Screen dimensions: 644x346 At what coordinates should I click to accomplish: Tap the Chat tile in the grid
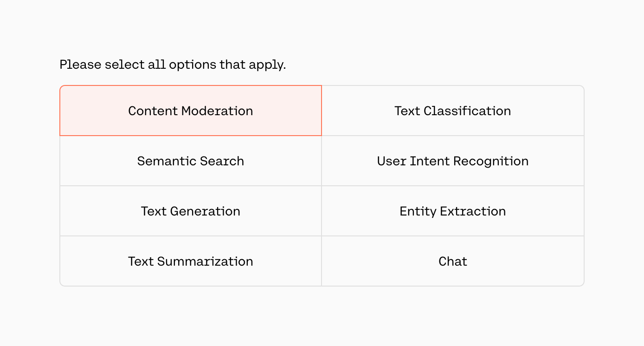pos(452,261)
